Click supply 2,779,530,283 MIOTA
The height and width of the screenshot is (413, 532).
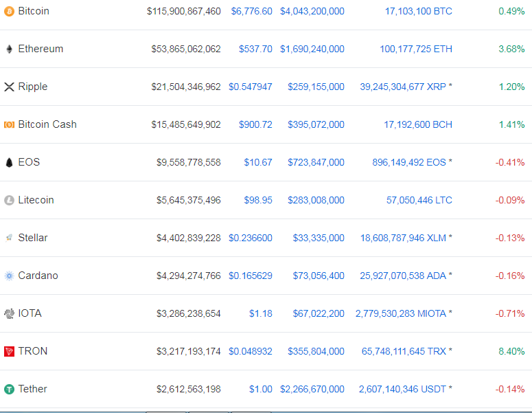tap(401, 313)
